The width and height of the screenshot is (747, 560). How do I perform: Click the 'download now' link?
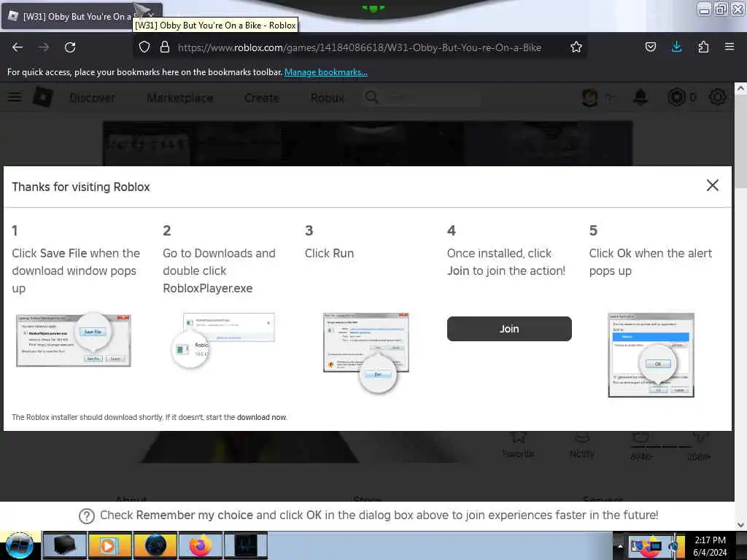click(262, 417)
